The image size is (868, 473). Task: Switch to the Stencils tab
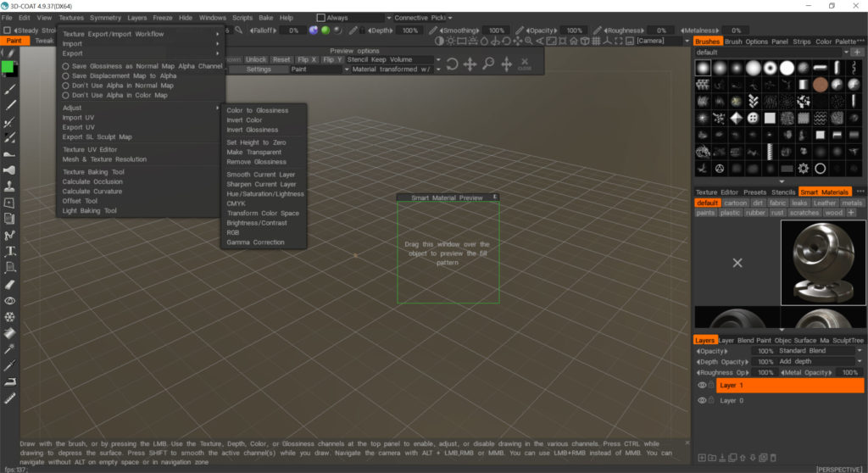click(782, 192)
